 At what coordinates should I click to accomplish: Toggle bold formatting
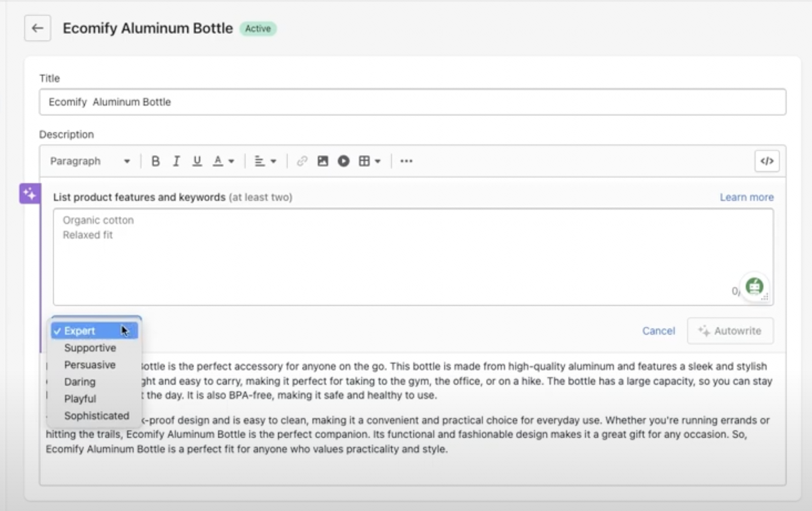tap(155, 161)
